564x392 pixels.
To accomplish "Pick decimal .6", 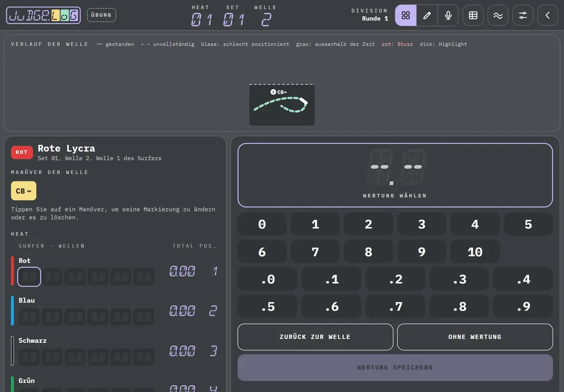I will (x=332, y=306).
